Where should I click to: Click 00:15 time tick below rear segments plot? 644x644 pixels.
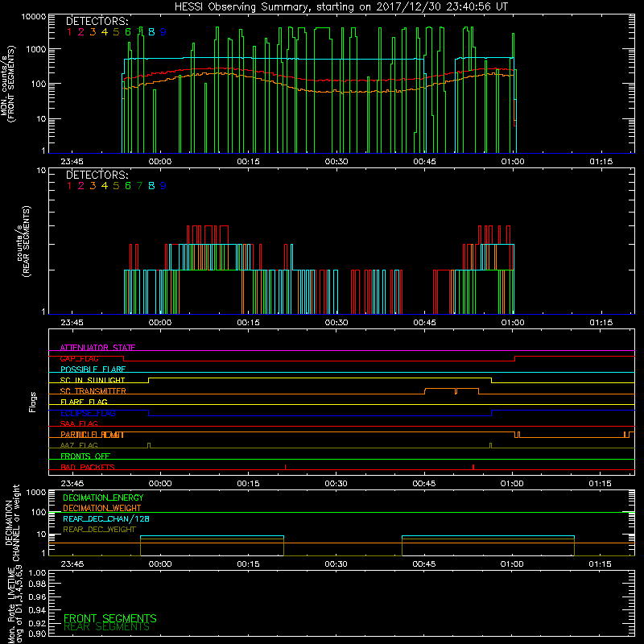249,323
